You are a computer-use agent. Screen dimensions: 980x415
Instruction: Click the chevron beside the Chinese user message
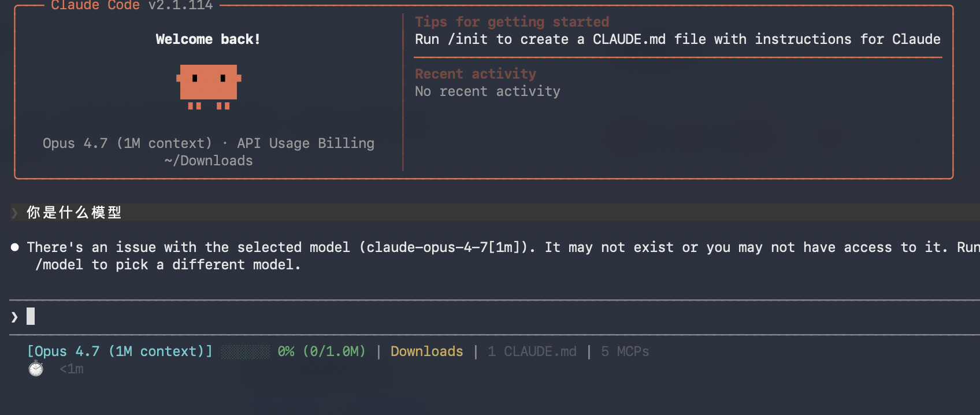coord(14,213)
